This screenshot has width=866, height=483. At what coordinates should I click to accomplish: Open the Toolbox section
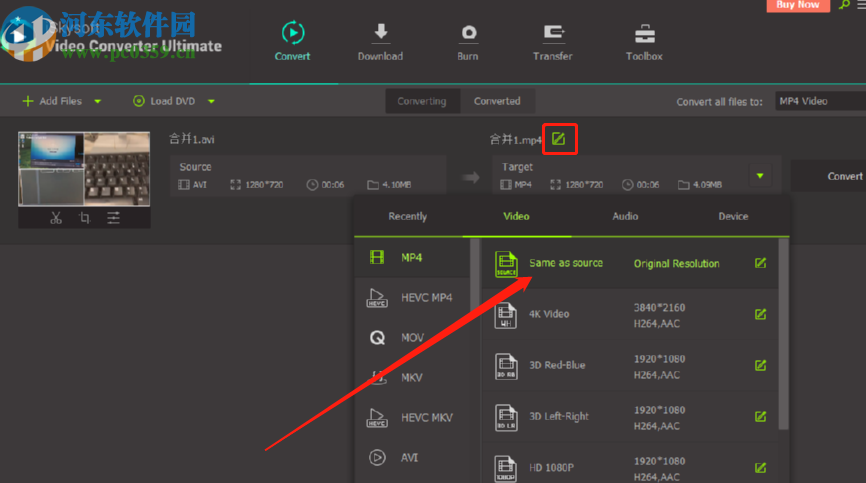[644, 41]
